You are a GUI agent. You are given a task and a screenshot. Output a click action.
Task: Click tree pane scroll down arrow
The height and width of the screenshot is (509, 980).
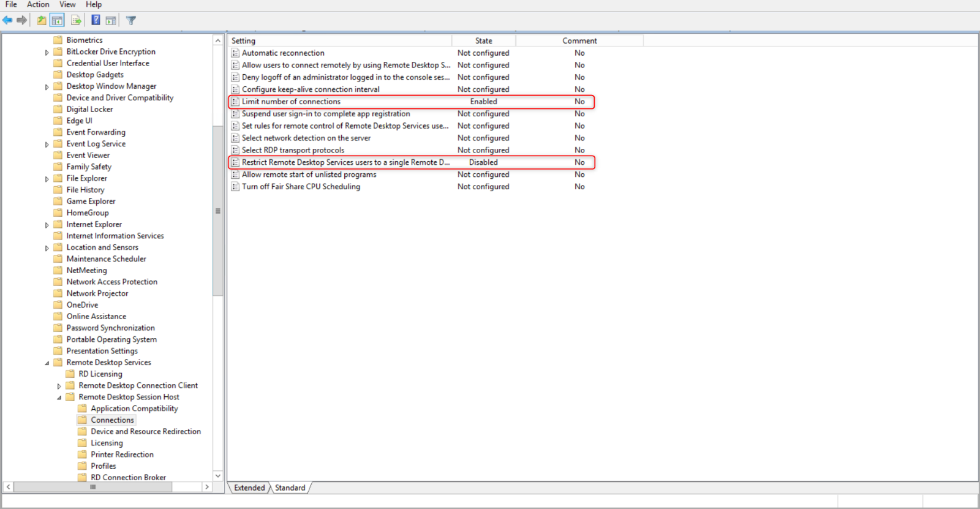point(218,476)
